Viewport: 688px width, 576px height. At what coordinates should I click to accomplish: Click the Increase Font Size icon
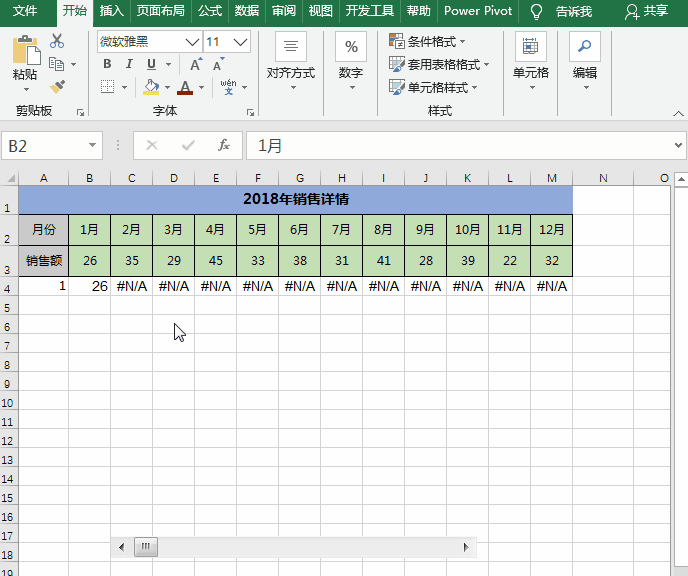coord(196,64)
